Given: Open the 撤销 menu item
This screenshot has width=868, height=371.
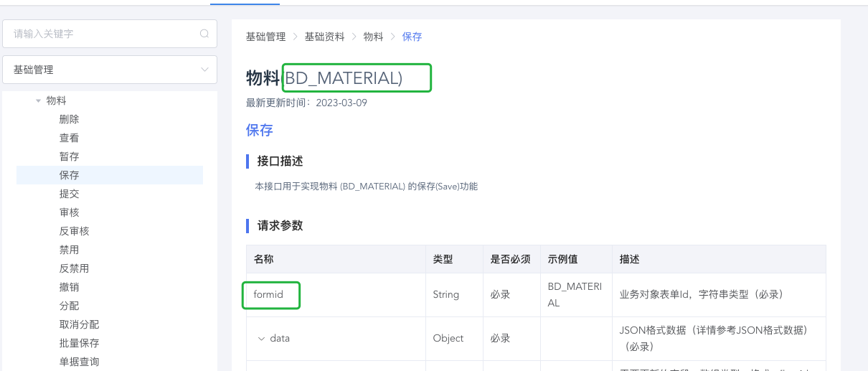Looking at the screenshot, I should [70, 287].
